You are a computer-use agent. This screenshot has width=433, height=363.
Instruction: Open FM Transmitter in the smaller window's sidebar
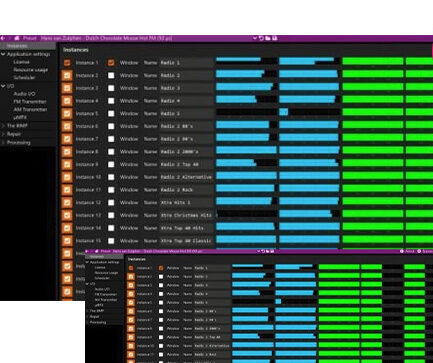tap(106, 294)
